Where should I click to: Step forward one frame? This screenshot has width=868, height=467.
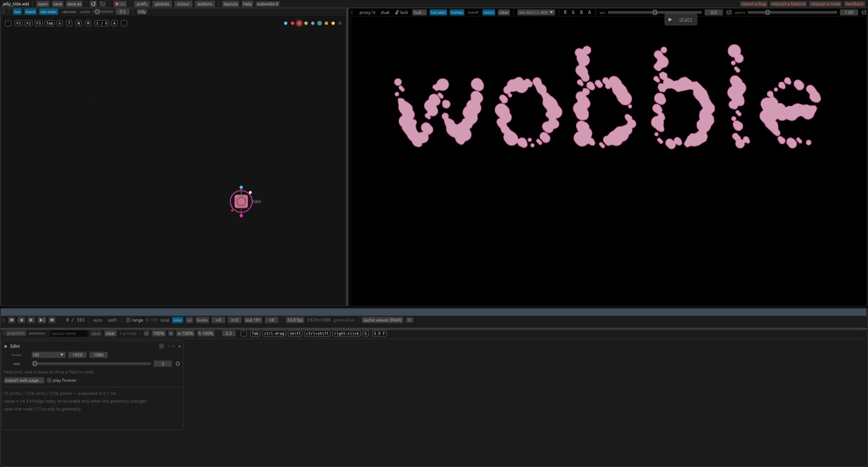(41, 320)
